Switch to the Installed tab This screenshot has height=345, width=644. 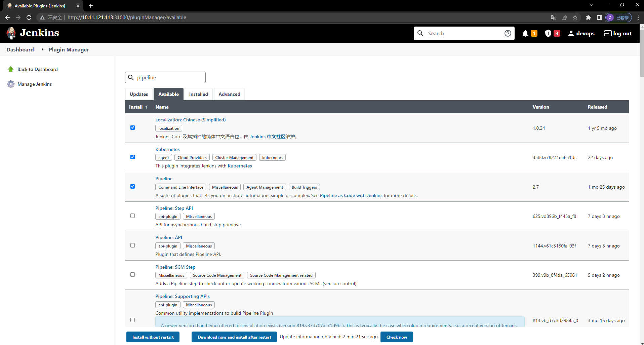coord(198,94)
